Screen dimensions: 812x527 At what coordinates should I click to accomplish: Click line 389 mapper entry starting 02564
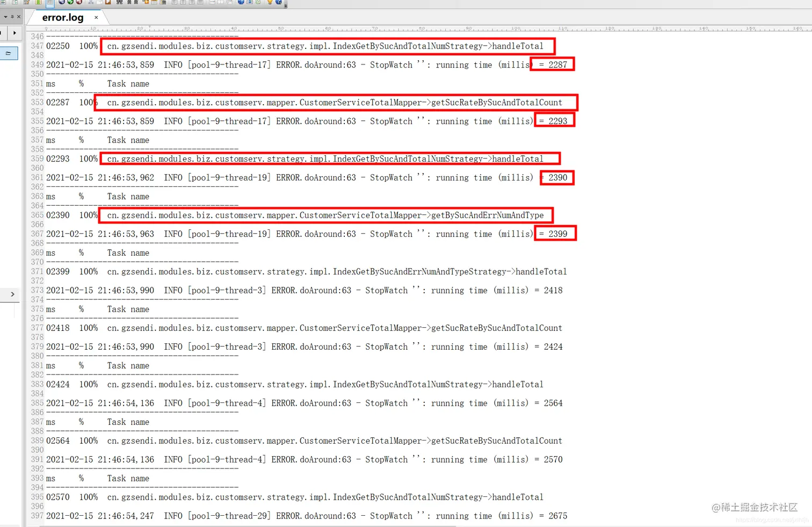point(304,441)
